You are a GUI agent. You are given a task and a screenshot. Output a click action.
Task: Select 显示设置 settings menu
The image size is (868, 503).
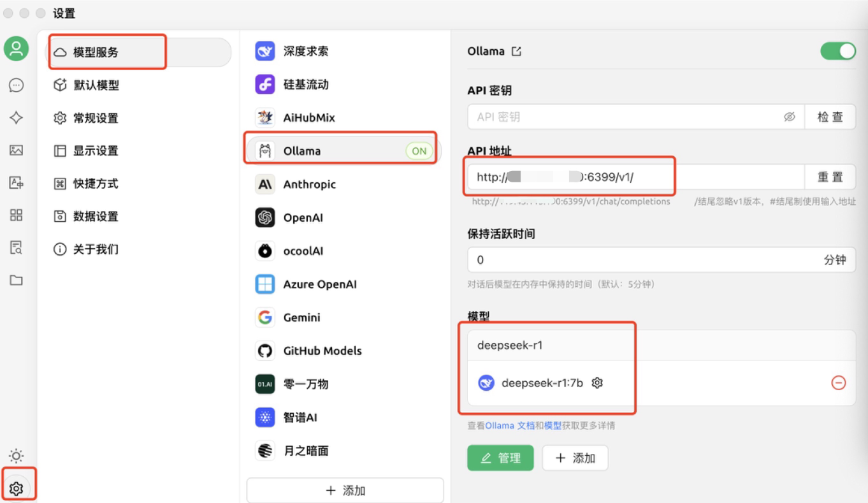[140, 151]
